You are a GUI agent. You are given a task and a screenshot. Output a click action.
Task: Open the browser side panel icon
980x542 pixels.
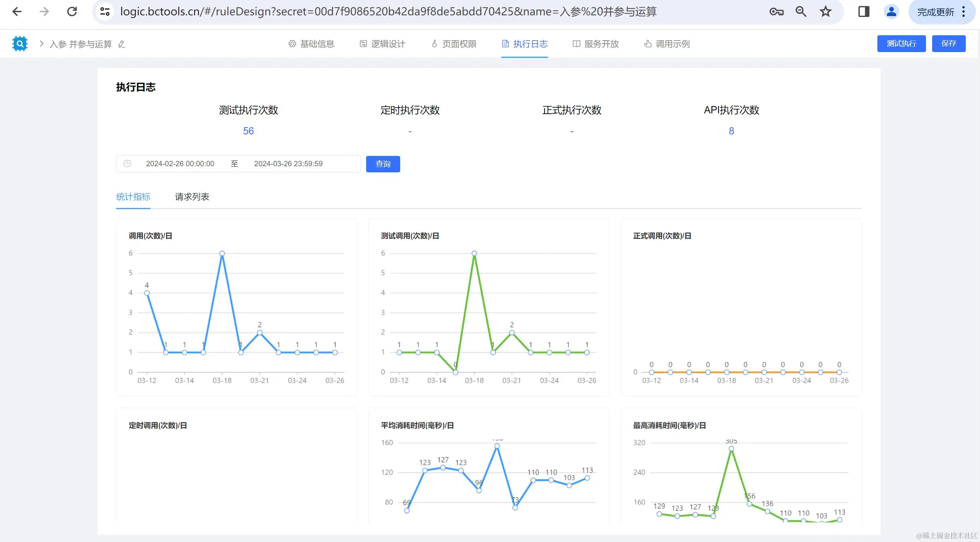(x=864, y=11)
